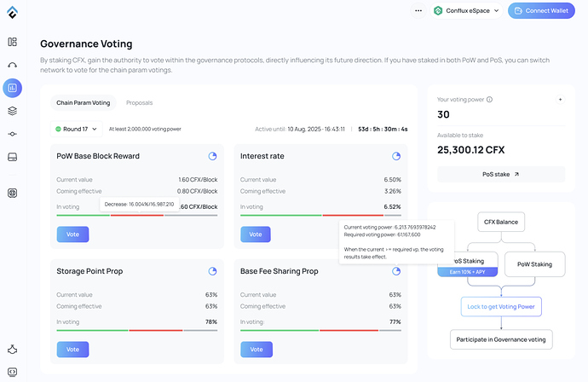Viewport: 588px width, 382px height.
Task: Select the governance chart icon in sidebar
Action: [x=13, y=87]
